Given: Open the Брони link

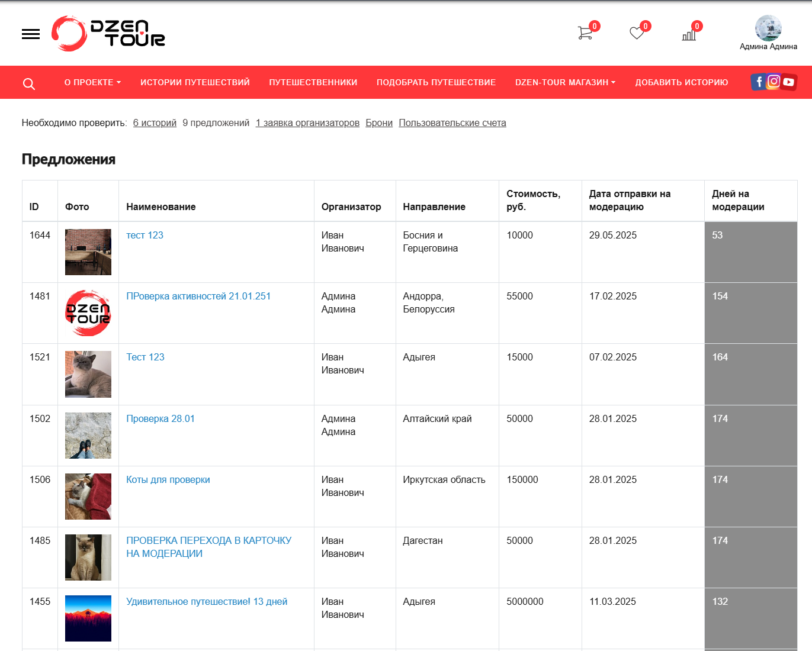Looking at the screenshot, I should tap(379, 123).
